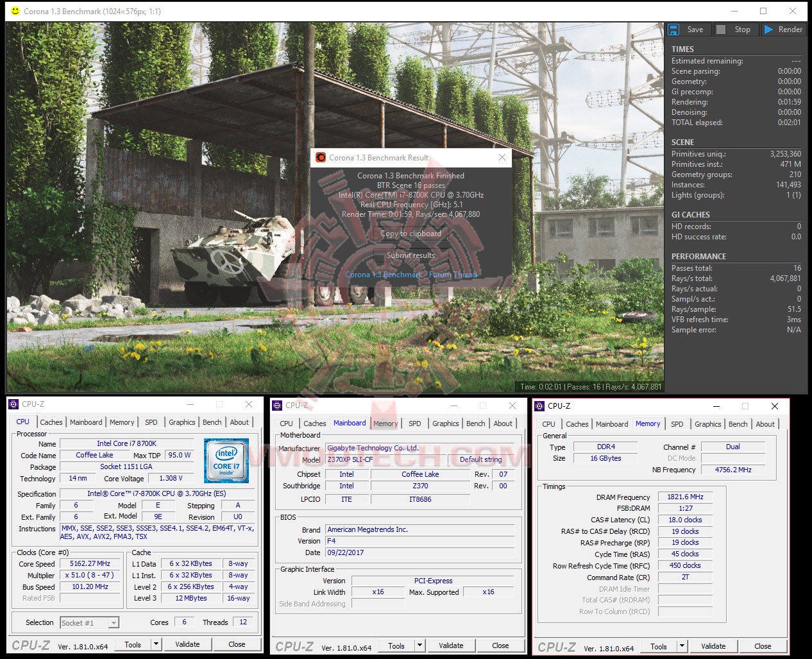Click the Corona smiley icon in title bar

coord(15,11)
